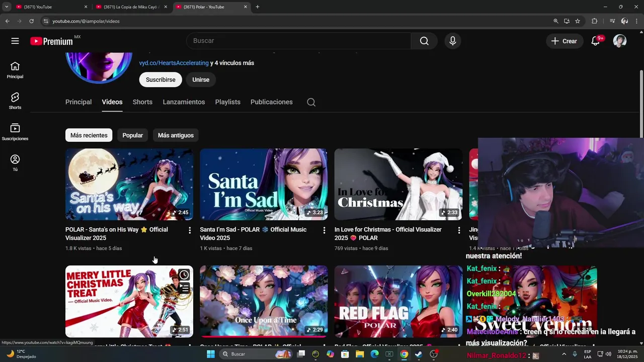
Task: Reload the page in Chrome
Action: [x=31, y=21]
